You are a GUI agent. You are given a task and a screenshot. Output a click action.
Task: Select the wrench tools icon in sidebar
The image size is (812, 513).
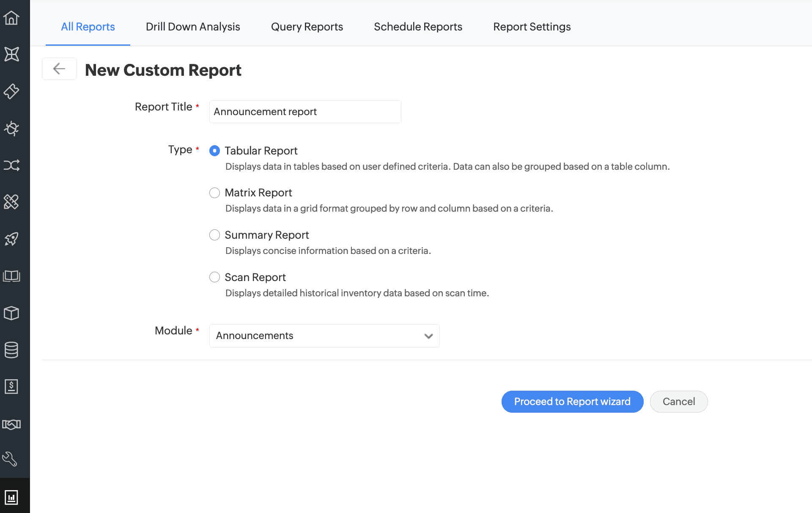11,460
